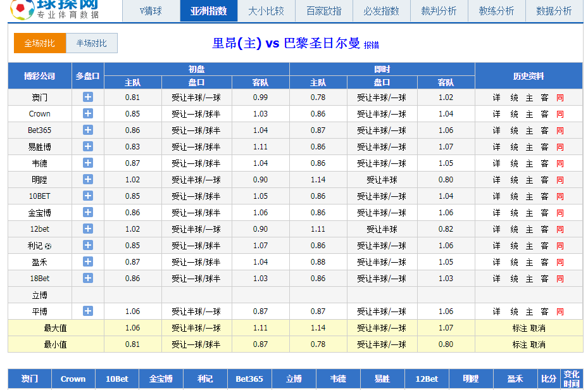Screen dimensions: 588x390
Task: Expand multi-handicap plus icon for 金宝博 row
Action: tap(88, 212)
